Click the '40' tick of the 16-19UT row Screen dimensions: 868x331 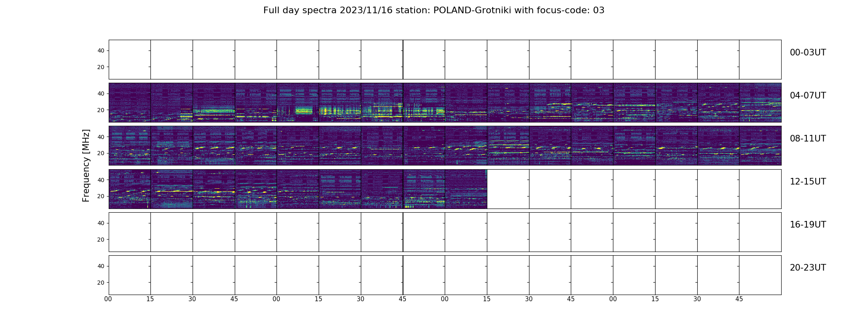100,223
